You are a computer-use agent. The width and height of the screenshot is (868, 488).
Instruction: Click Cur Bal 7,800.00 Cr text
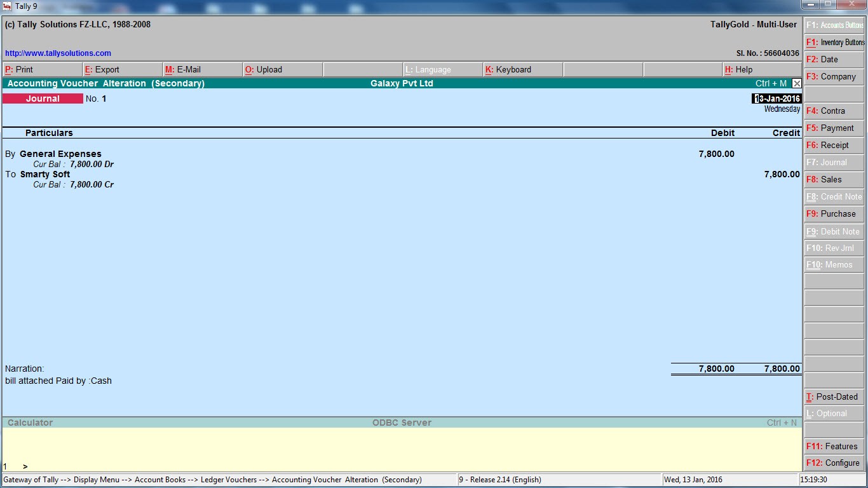click(74, 184)
